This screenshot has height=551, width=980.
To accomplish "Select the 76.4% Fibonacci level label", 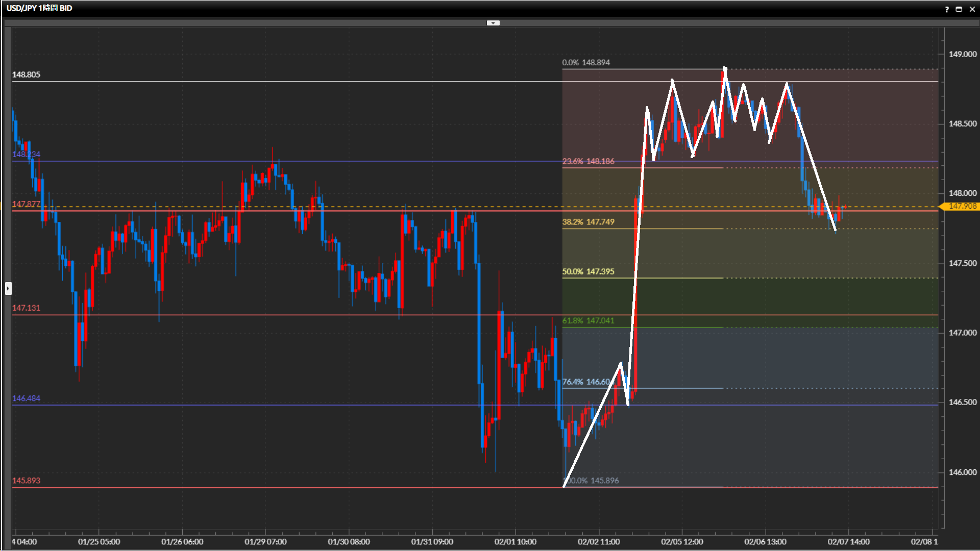I will coord(586,382).
